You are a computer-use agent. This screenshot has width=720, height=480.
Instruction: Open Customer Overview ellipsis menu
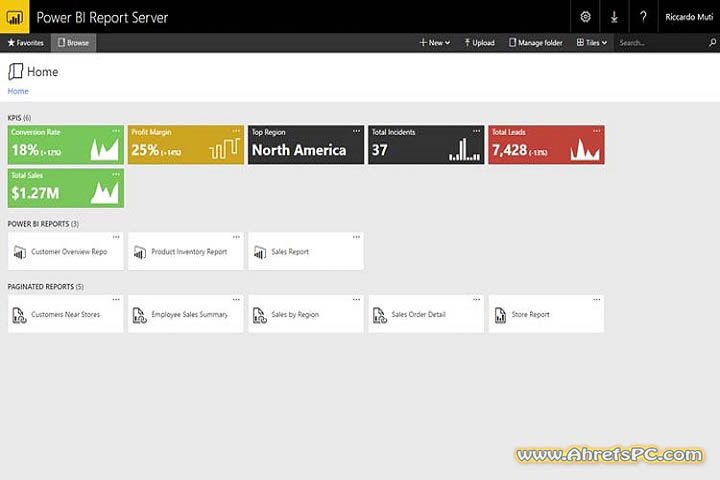[116, 237]
